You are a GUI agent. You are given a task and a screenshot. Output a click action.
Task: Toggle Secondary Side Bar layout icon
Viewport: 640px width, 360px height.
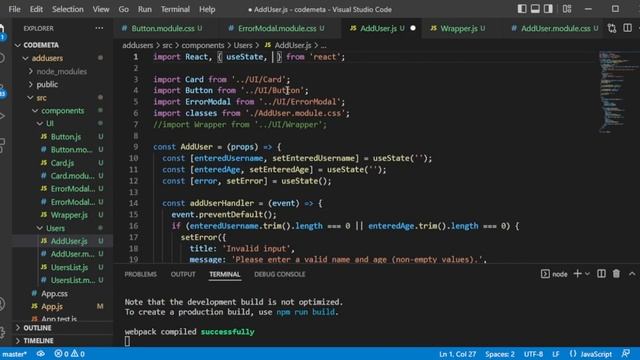[x=548, y=9]
